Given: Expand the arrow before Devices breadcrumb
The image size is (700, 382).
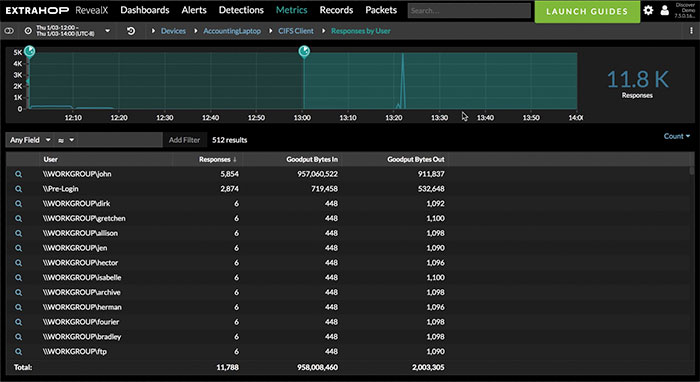Looking at the screenshot, I should (x=153, y=31).
